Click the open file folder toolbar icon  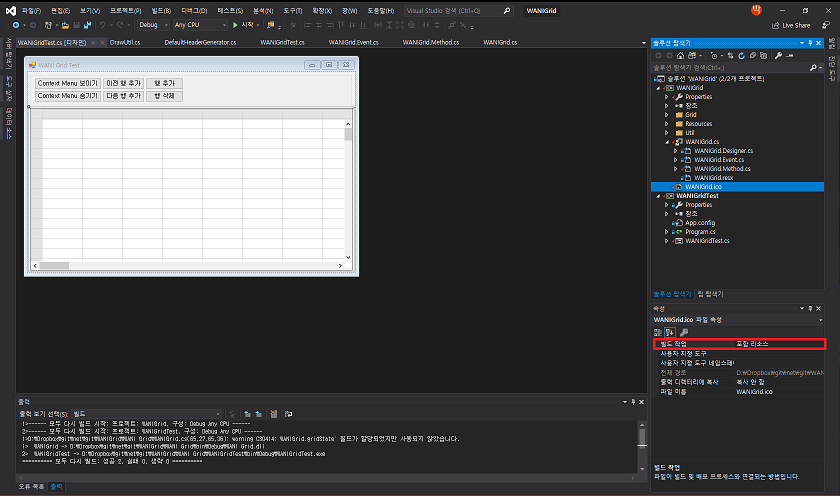coord(65,25)
